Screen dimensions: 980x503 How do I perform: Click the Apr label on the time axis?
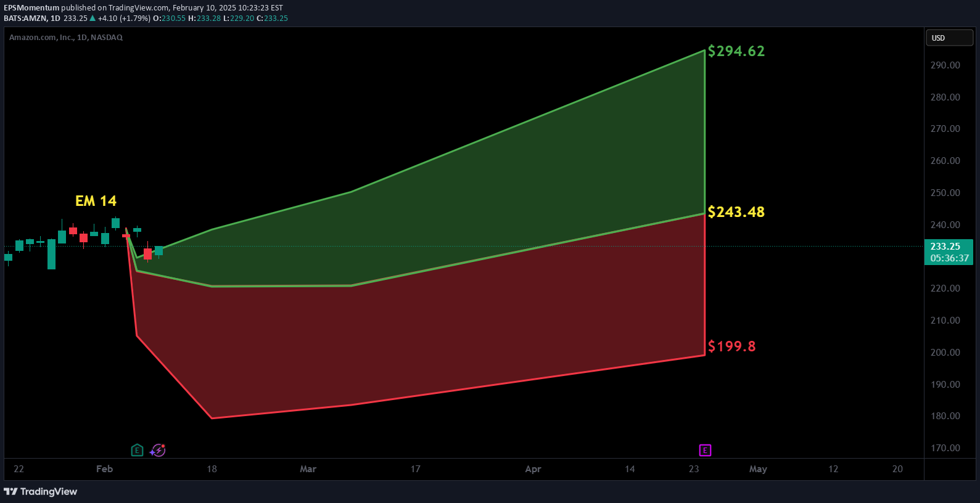click(533, 469)
